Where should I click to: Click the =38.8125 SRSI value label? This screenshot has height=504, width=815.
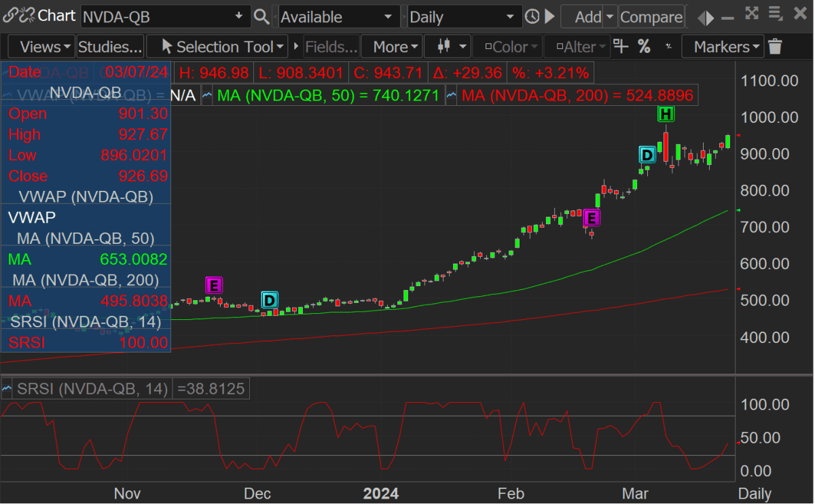point(211,390)
